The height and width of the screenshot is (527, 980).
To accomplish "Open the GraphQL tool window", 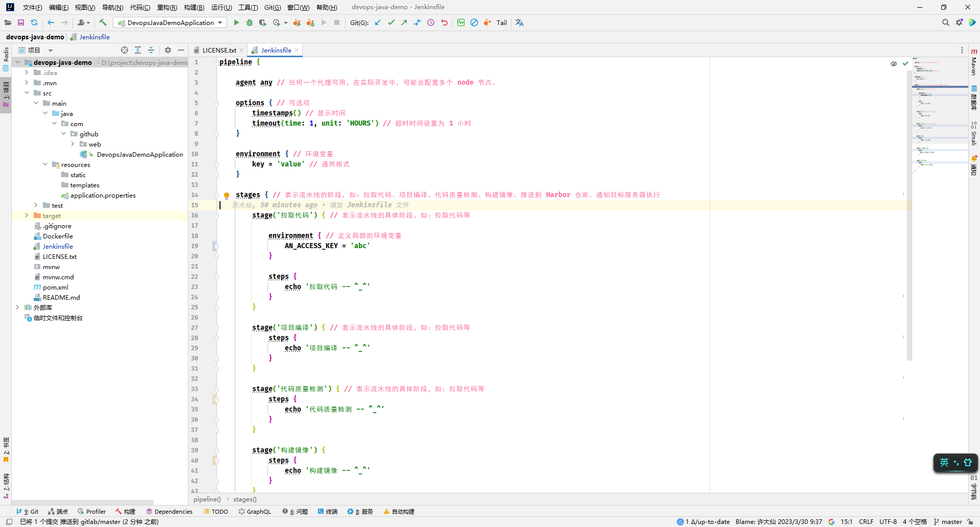I will 255,511.
